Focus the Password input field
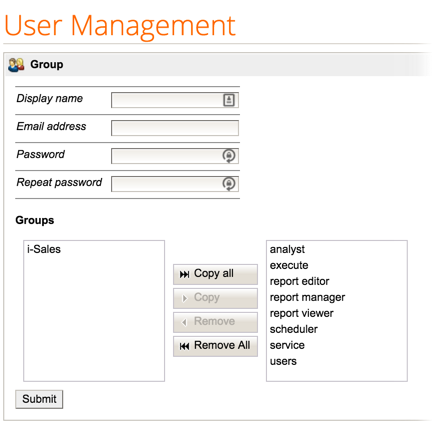 pyautogui.click(x=175, y=156)
